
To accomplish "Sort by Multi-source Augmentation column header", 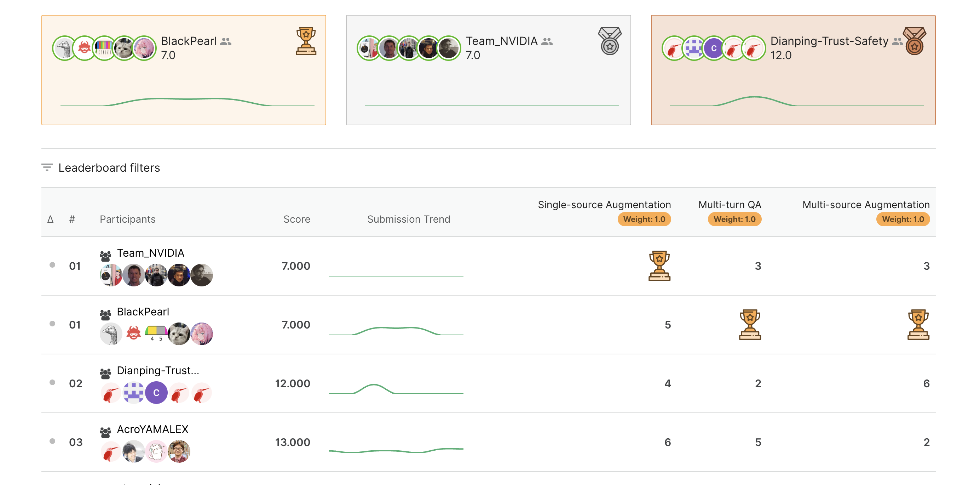I will click(865, 204).
